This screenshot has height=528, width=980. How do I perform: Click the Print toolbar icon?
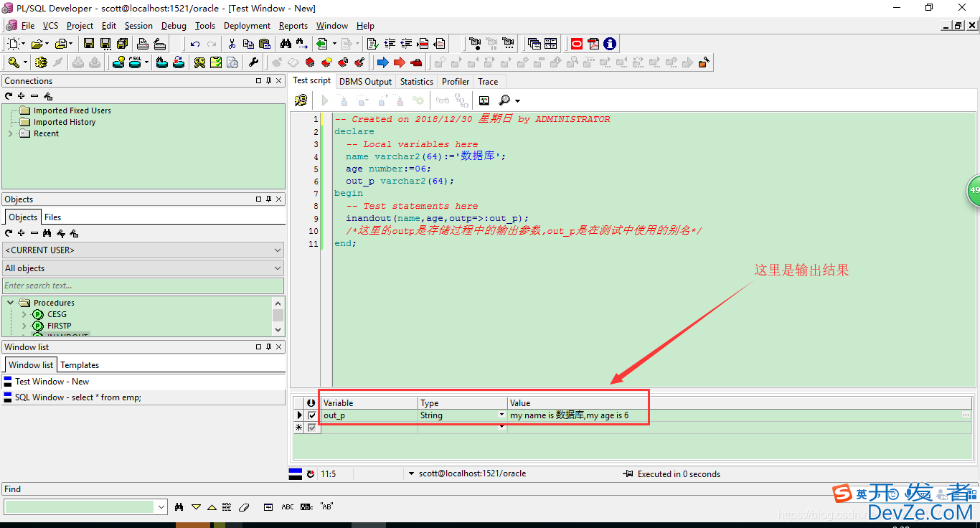(x=143, y=44)
